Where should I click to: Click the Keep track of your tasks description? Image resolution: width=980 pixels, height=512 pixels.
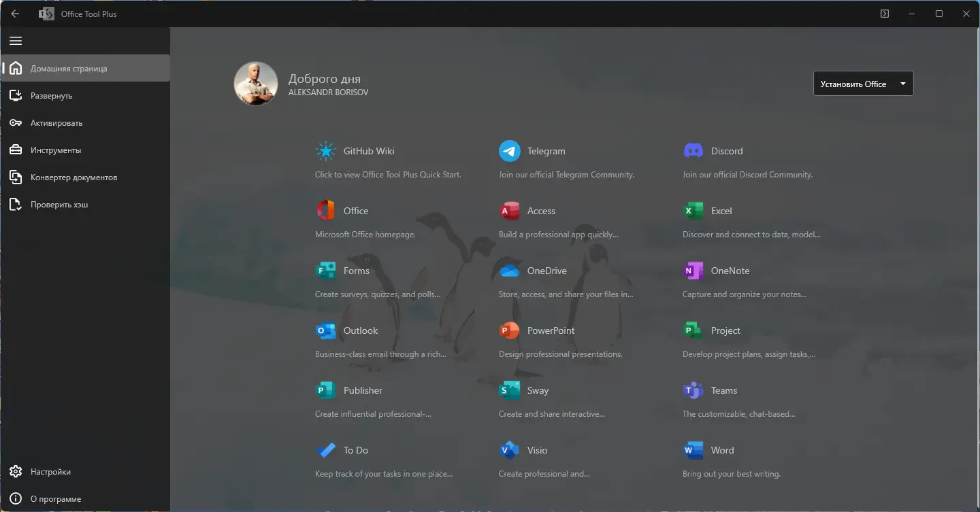point(384,474)
